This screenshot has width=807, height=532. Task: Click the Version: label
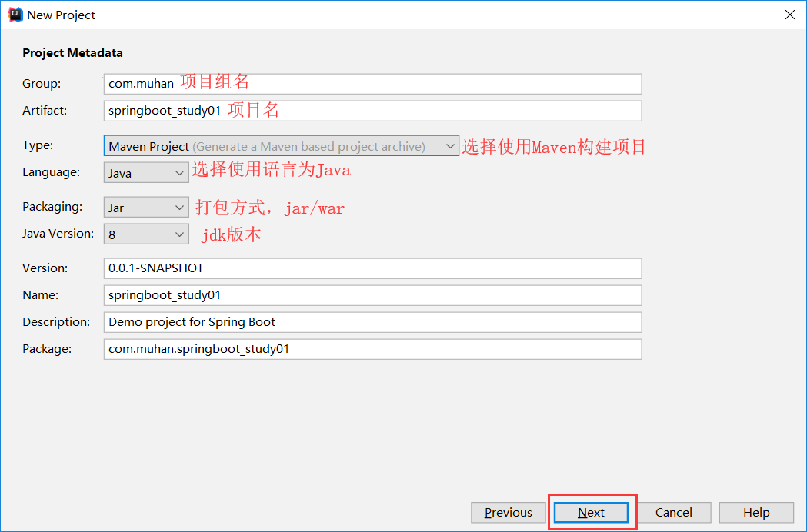coord(45,268)
